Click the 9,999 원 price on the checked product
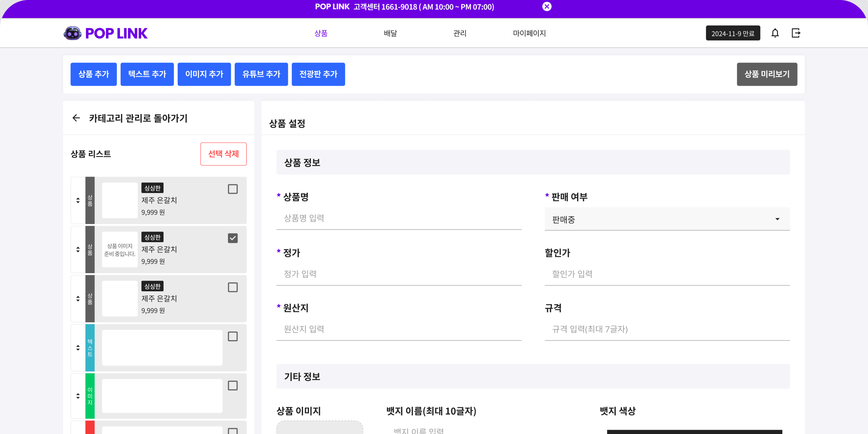Viewport: 868px width, 434px height. point(153,261)
